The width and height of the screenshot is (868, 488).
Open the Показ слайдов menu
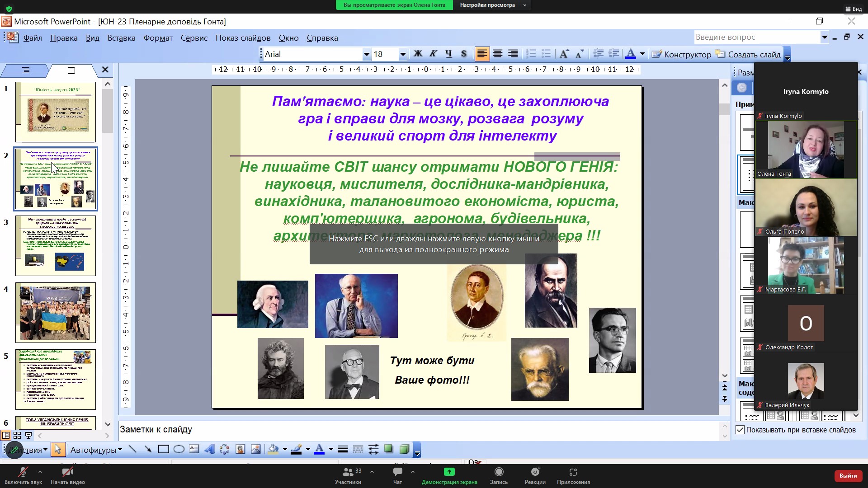click(243, 38)
